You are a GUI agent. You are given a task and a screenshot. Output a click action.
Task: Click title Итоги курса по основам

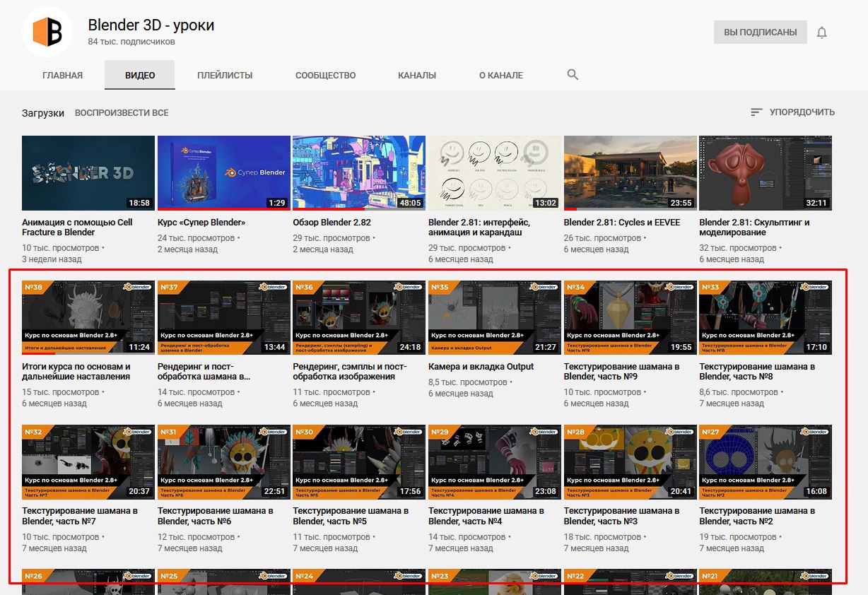76,372
